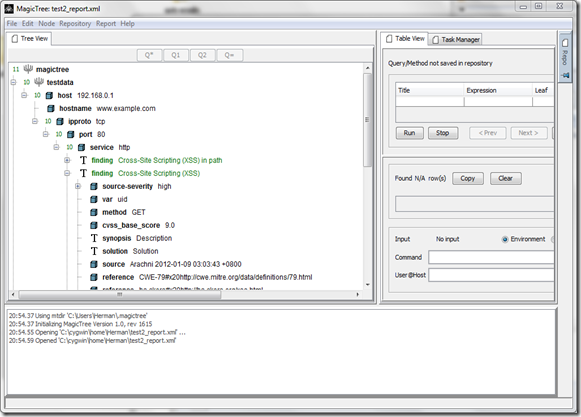Click the port 80 node icon
This screenshot has height=417, width=581.
click(71, 134)
